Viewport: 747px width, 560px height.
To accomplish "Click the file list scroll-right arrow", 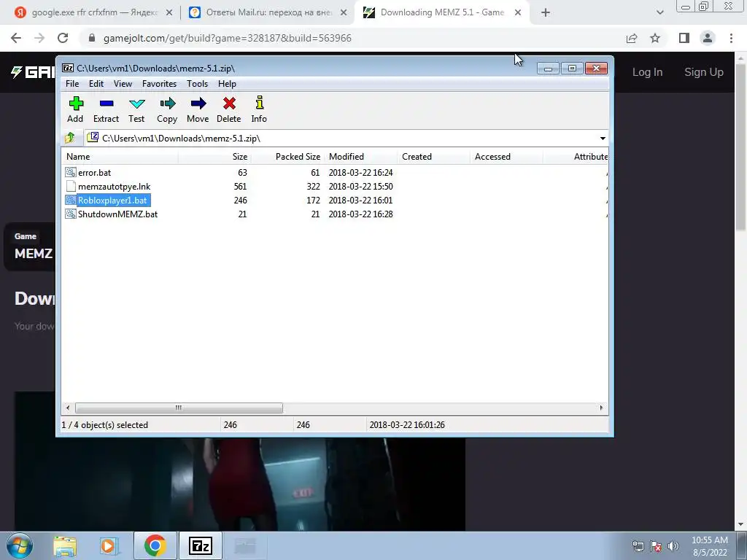I will point(601,408).
